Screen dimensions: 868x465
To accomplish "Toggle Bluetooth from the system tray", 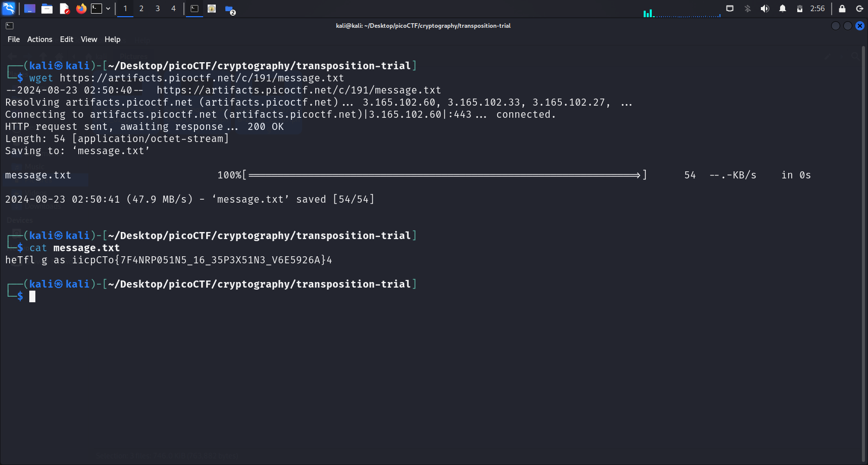I will (748, 9).
